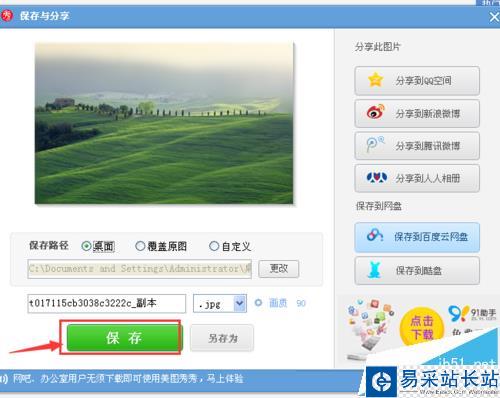Screen dimensions: 500x398
Task: Click the blue 画质 quality gear icon
Action: (258, 303)
